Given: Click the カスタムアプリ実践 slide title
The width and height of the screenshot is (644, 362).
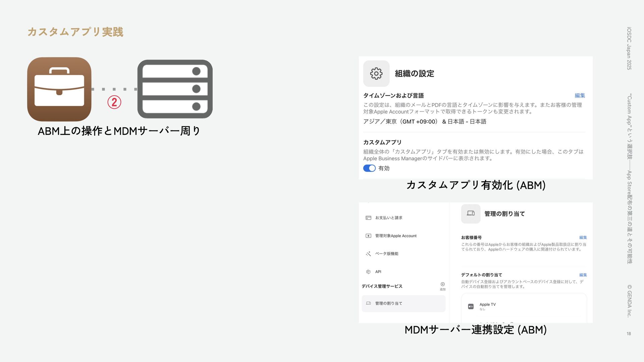Looking at the screenshot, I should coord(75,32).
